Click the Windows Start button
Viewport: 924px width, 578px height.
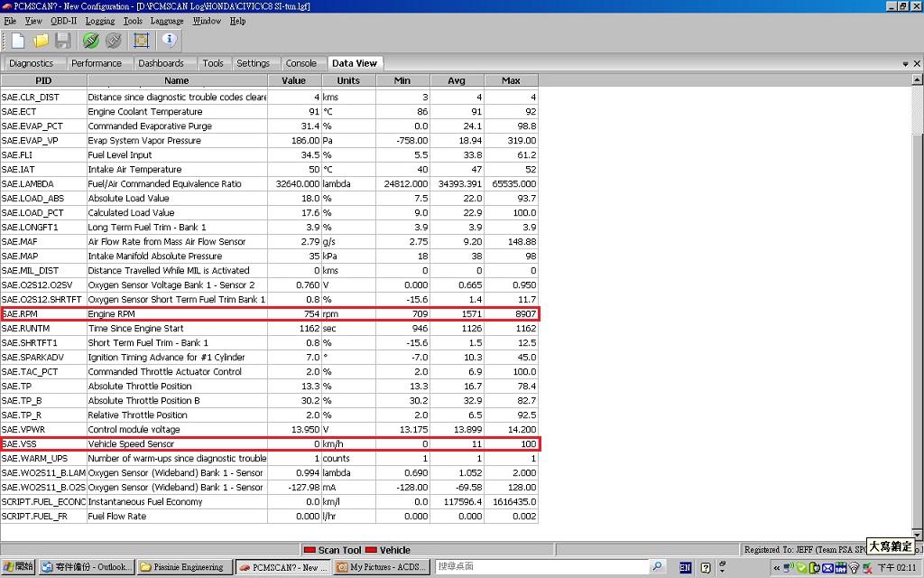tap(18, 567)
